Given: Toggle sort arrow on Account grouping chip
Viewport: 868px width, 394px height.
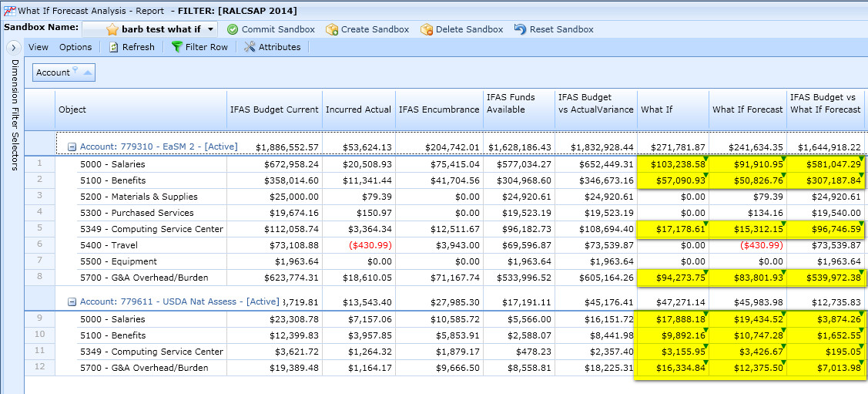Looking at the screenshot, I should (x=88, y=72).
